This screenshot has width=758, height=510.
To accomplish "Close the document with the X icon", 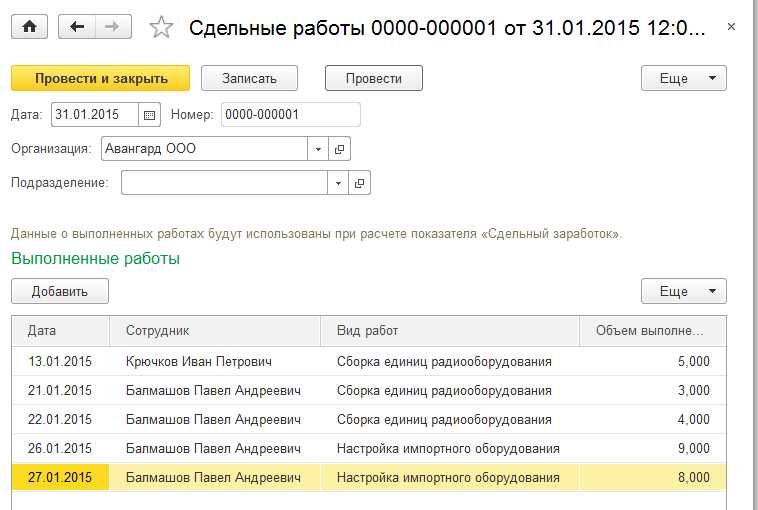I will click(732, 27).
